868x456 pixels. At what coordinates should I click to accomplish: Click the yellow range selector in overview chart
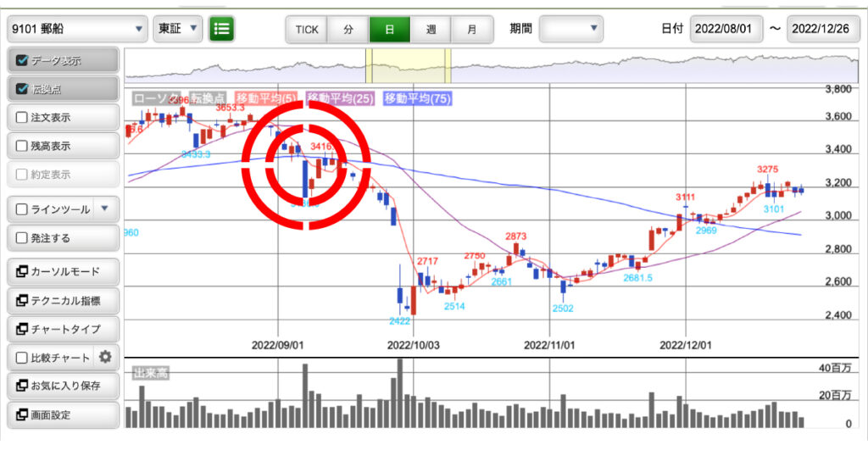tap(408, 66)
